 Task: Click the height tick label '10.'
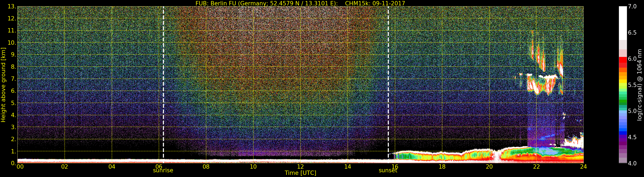click(x=12, y=43)
